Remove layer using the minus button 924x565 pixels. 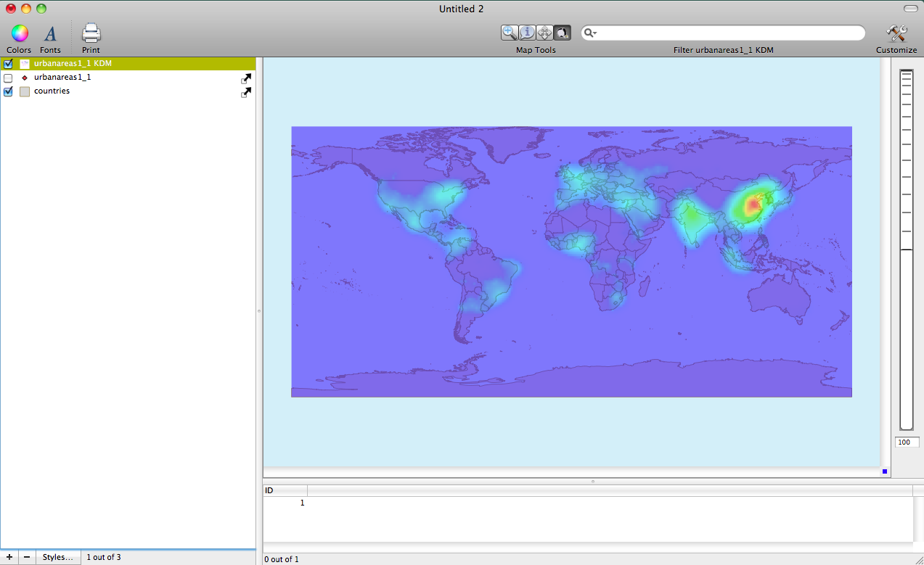tap(27, 557)
